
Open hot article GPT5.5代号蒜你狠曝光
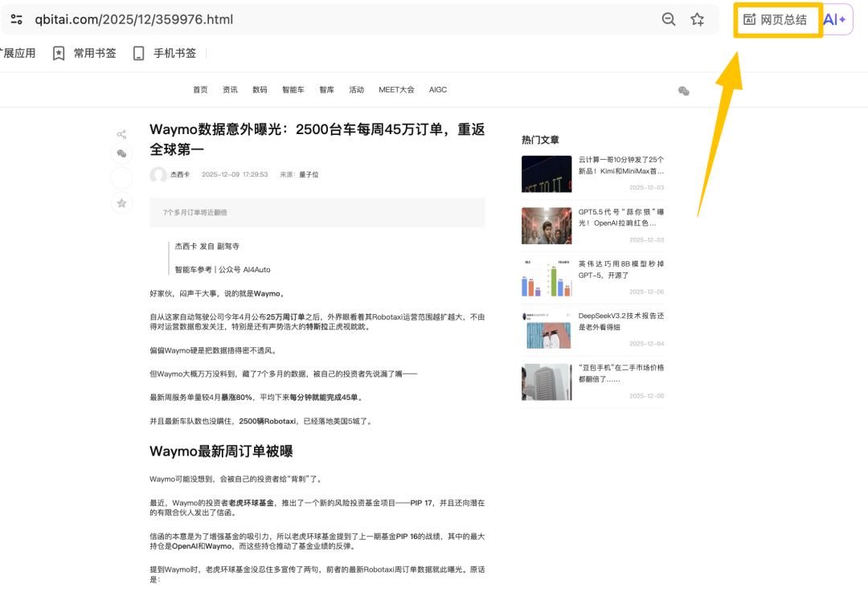pyautogui.click(x=621, y=218)
